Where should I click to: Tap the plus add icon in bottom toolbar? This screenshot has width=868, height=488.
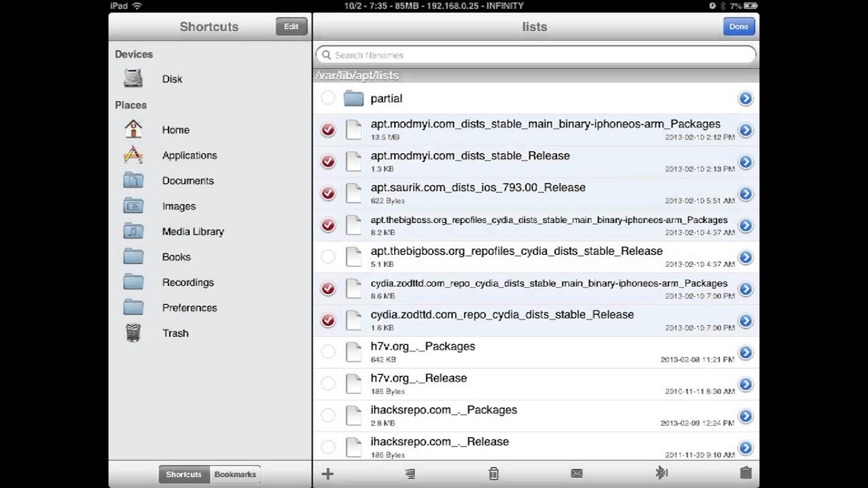coord(328,474)
